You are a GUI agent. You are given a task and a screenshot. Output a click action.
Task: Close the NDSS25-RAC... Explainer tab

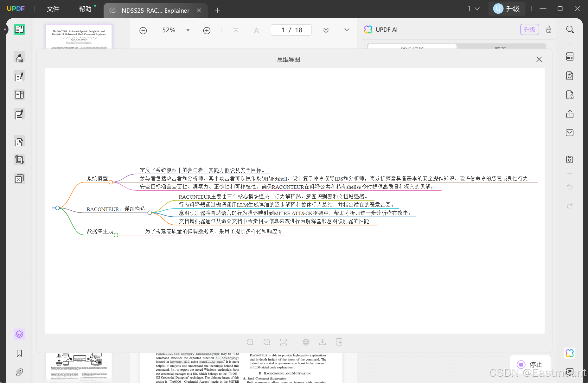199,10
